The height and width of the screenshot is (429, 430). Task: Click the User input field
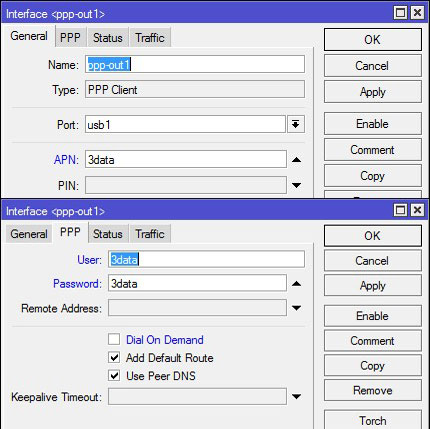coord(206,259)
